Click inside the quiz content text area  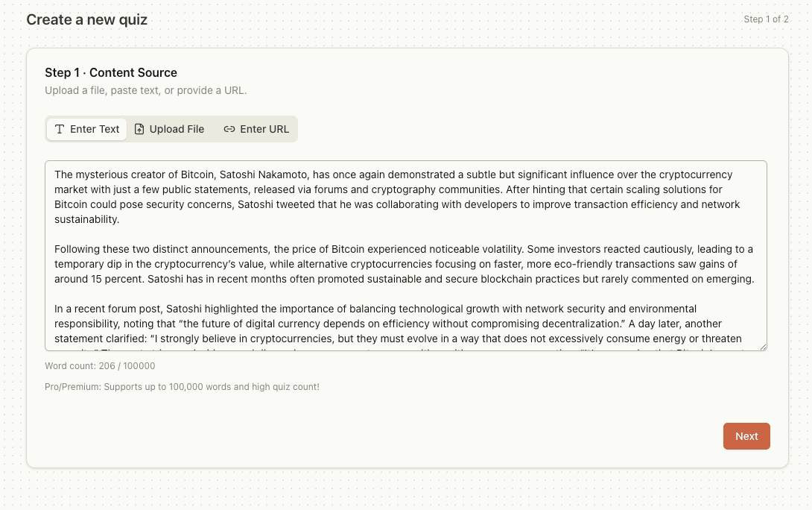(x=405, y=254)
